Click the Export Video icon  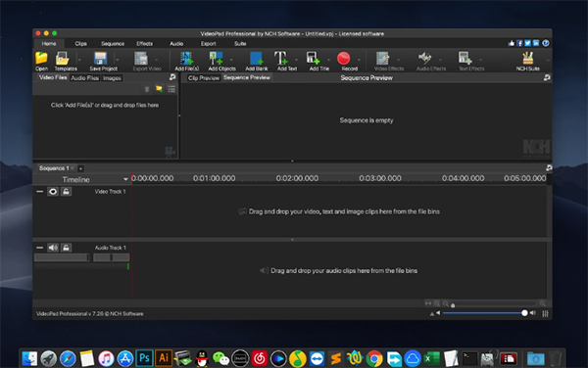141,59
